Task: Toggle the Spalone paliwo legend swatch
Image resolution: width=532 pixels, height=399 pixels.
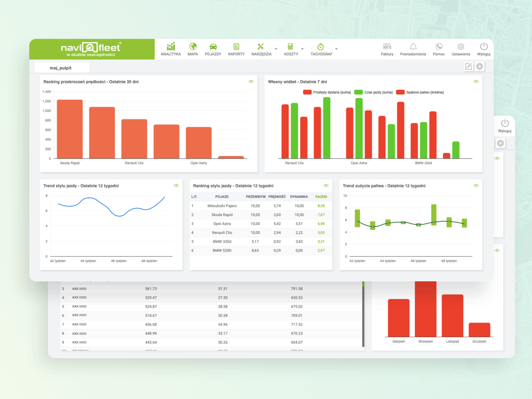Action: [400, 92]
